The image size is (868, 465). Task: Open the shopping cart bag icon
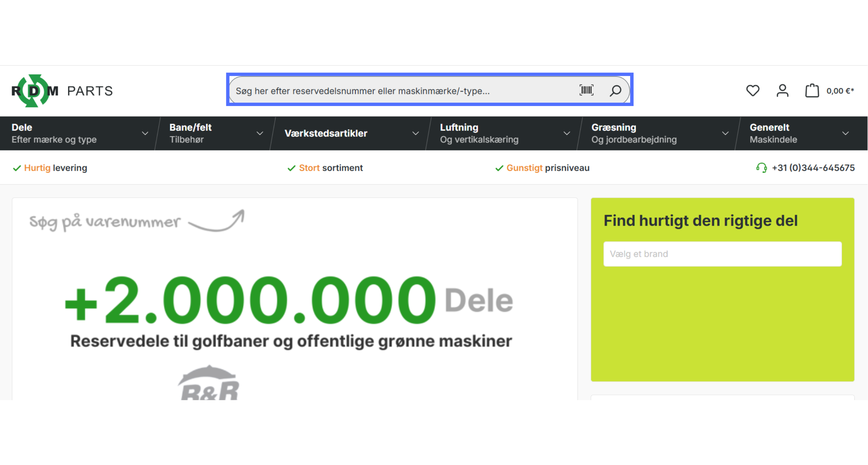coord(812,91)
